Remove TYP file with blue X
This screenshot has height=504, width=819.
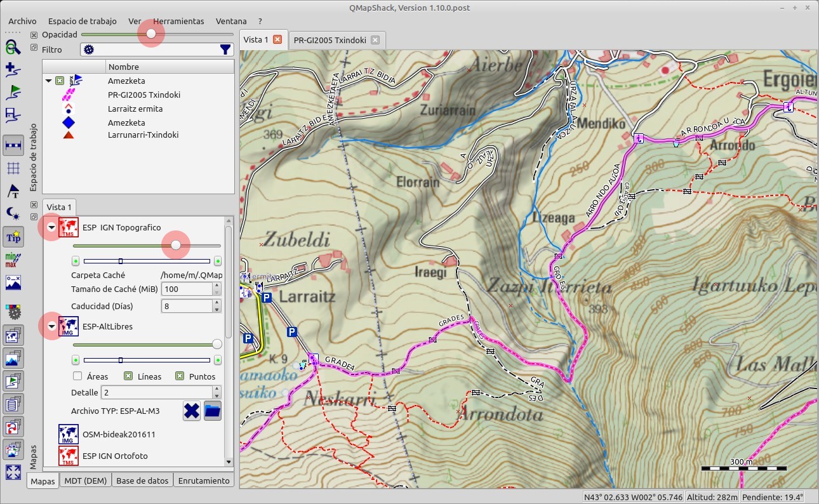pyautogui.click(x=192, y=411)
